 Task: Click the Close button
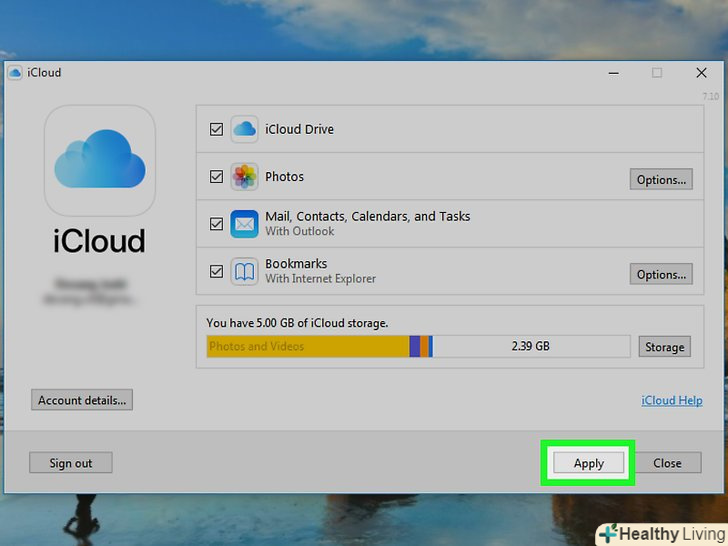tap(667, 463)
